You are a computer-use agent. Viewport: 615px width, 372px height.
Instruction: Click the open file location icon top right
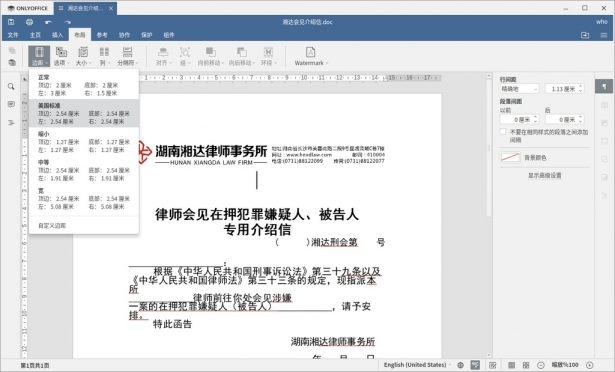point(585,35)
